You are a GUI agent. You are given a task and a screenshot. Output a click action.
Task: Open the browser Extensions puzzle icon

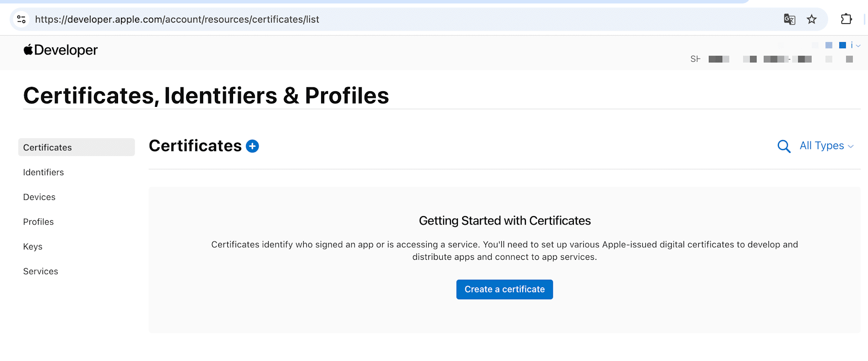[x=846, y=20]
